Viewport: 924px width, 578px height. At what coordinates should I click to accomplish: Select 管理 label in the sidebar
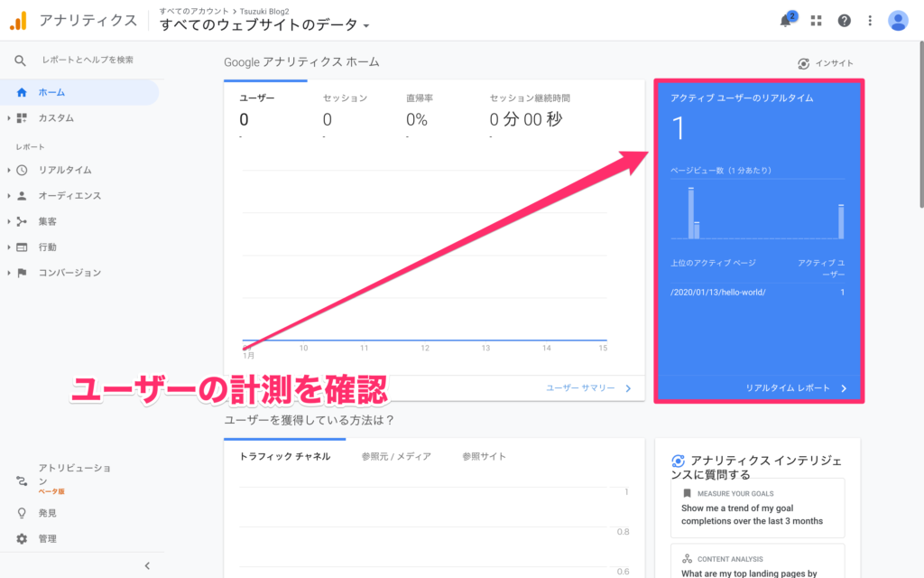pyautogui.click(x=47, y=538)
